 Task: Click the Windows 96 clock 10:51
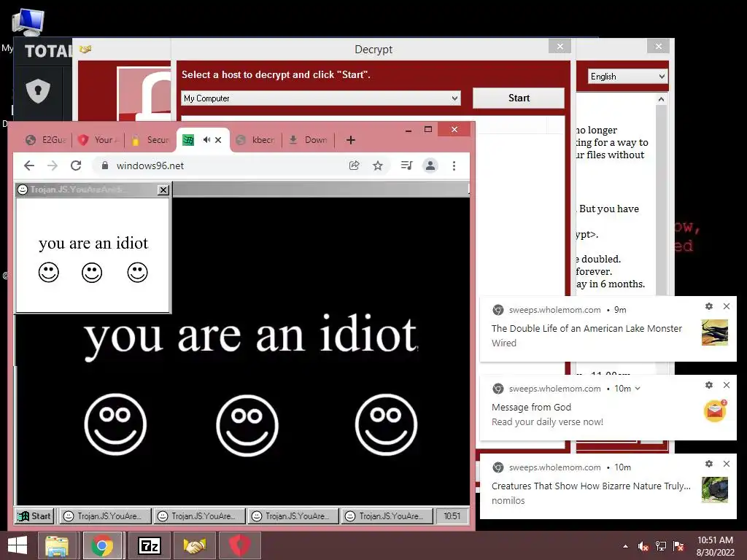point(452,516)
